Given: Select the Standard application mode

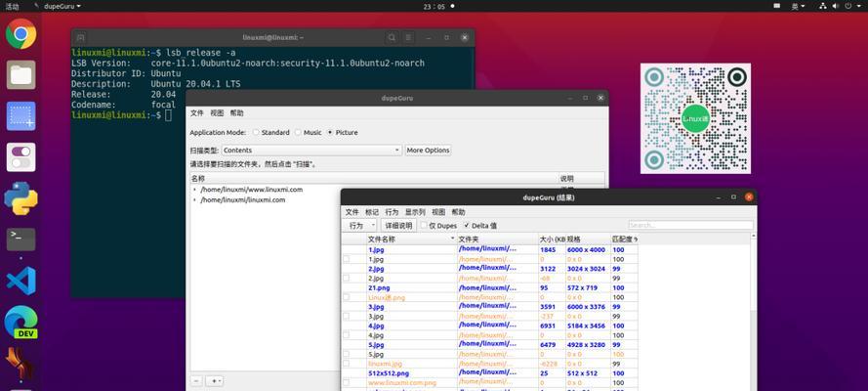Looking at the screenshot, I should click(x=271, y=132).
